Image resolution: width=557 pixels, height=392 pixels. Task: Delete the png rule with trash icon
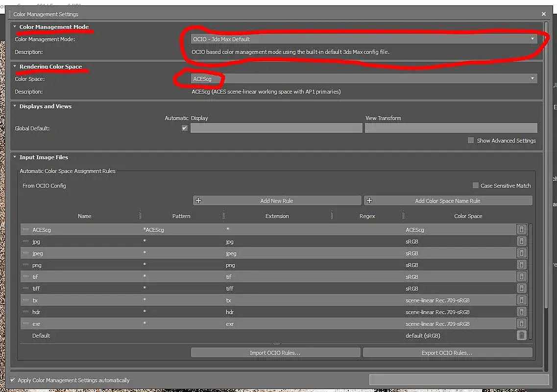(521, 265)
